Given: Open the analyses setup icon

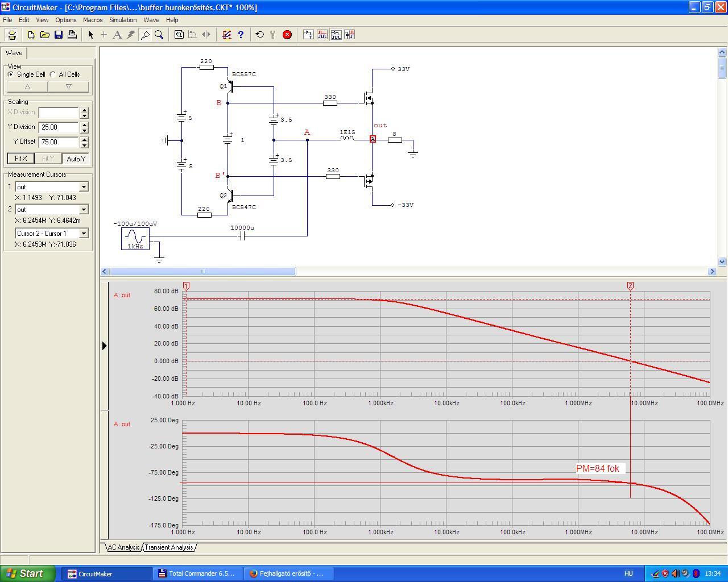Looking at the screenshot, I should 227,35.
